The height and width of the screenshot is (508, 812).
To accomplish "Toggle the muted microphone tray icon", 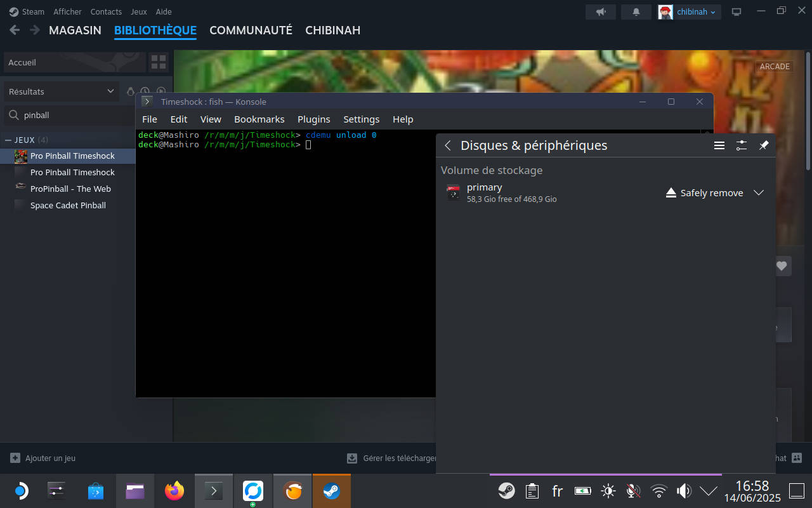I will tap(633, 491).
